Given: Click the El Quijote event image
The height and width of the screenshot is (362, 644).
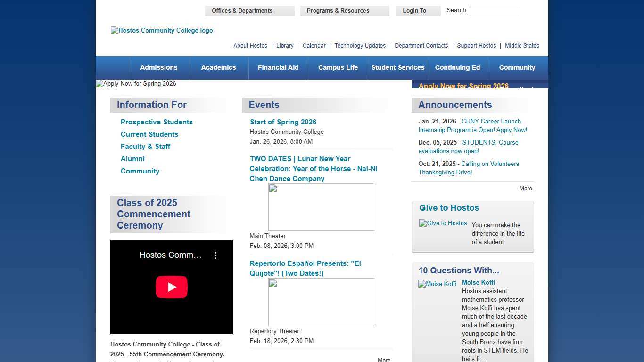Looking at the screenshot, I should click(x=321, y=302).
